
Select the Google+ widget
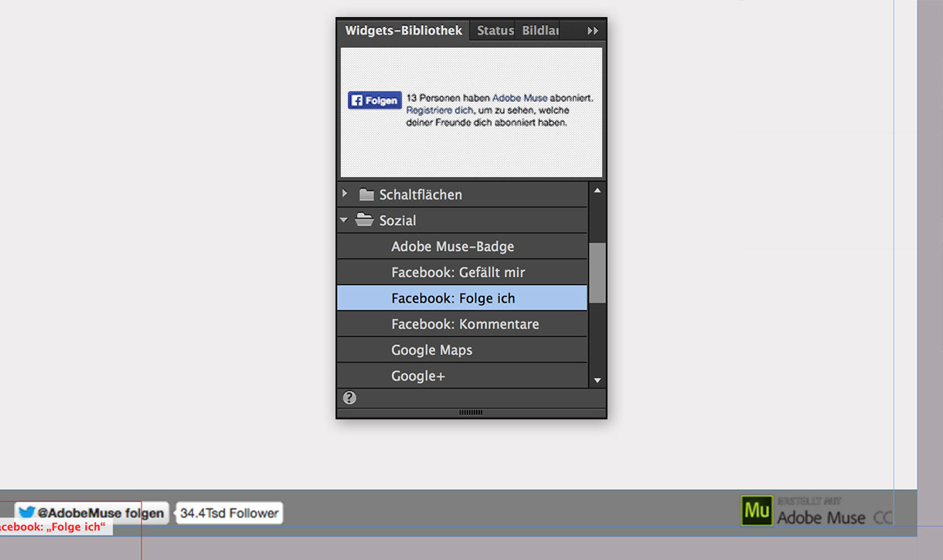pos(462,375)
